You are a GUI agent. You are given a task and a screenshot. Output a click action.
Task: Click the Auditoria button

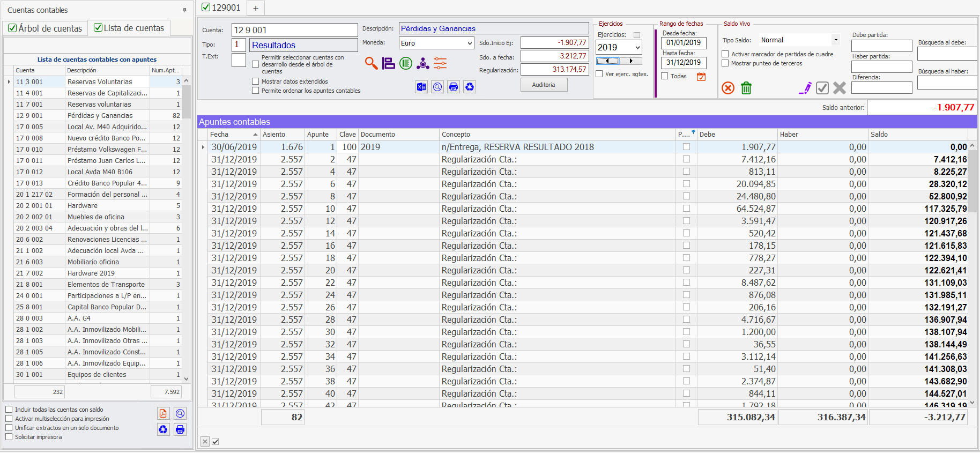click(x=544, y=85)
